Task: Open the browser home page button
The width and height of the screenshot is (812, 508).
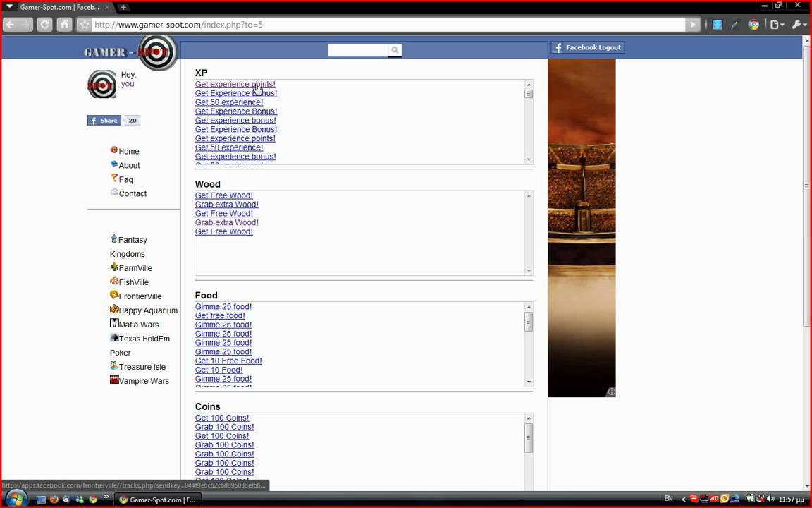Action: (64, 25)
